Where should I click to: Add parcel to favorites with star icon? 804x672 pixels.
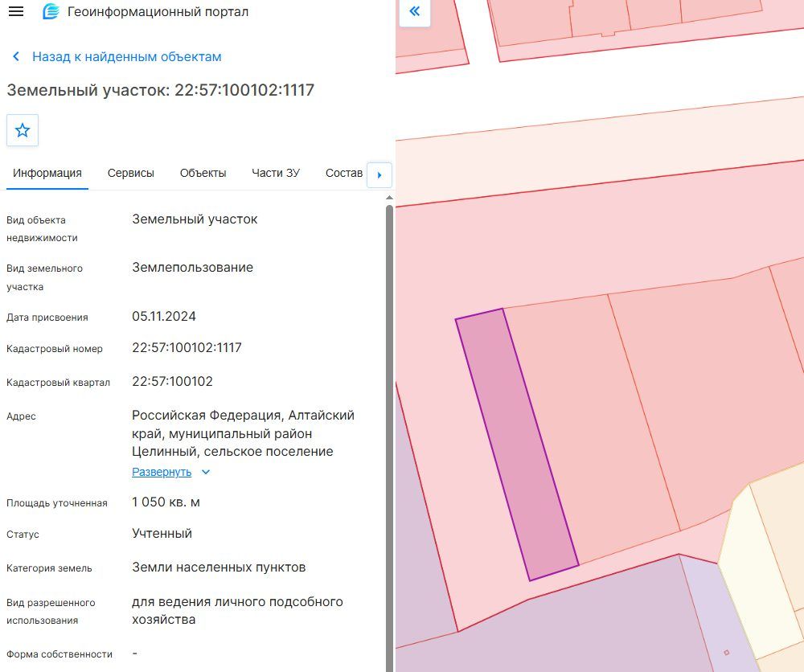[23, 130]
